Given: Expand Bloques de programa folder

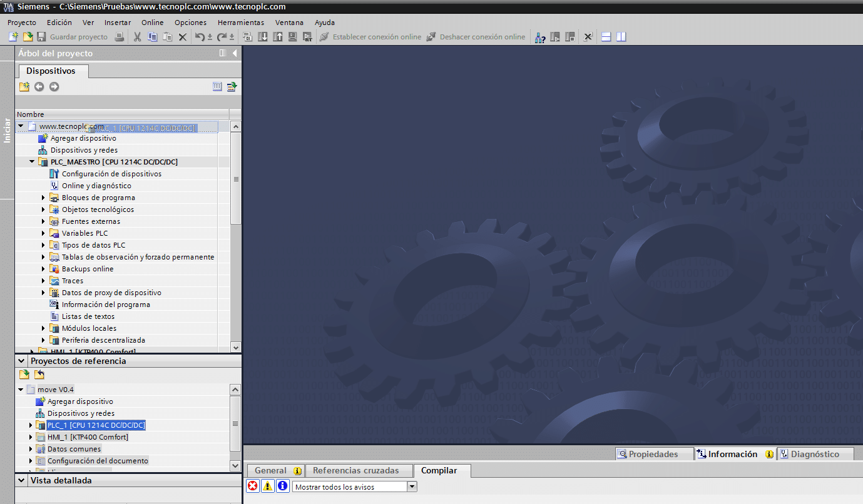Looking at the screenshot, I should click(x=44, y=198).
